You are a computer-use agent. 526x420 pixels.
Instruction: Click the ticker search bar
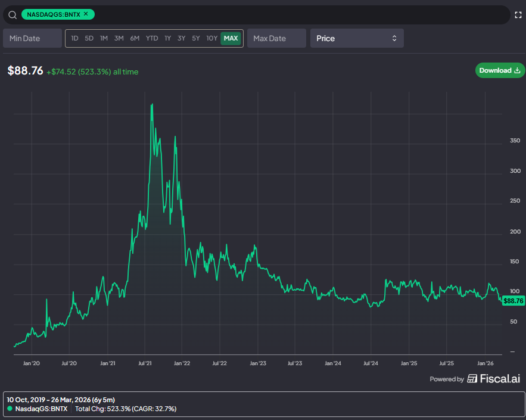(257, 15)
